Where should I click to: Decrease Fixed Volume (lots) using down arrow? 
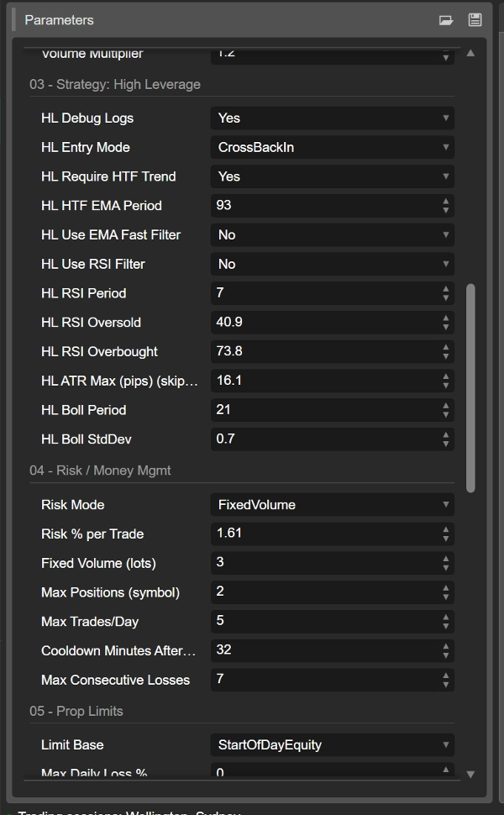tap(446, 567)
